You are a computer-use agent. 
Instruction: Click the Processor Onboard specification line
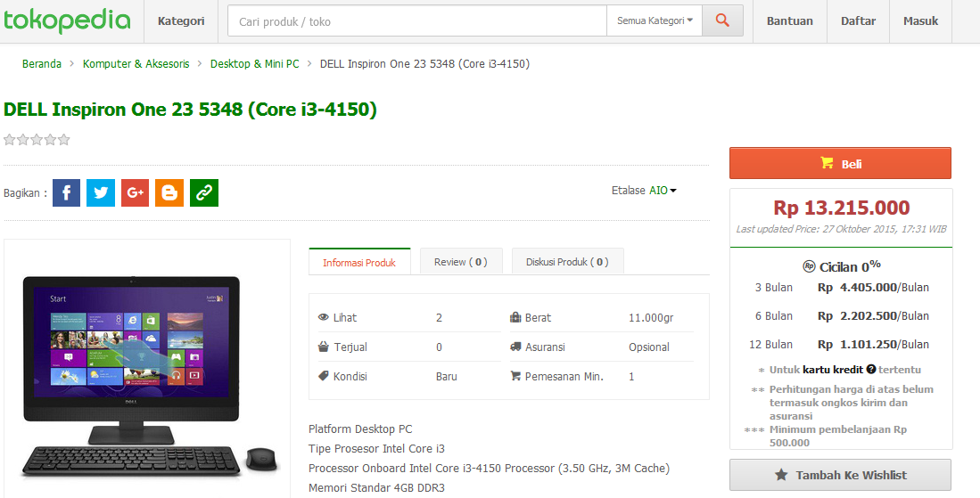(x=490, y=468)
